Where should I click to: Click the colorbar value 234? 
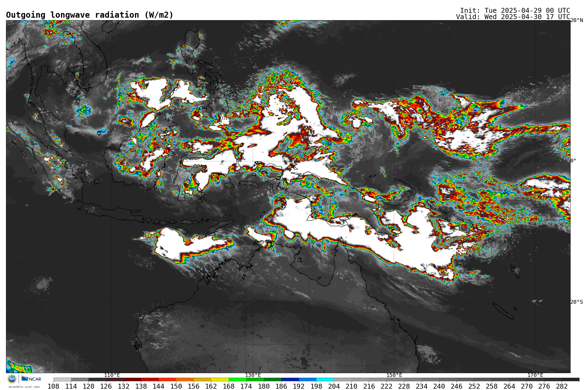pyautogui.click(x=421, y=386)
